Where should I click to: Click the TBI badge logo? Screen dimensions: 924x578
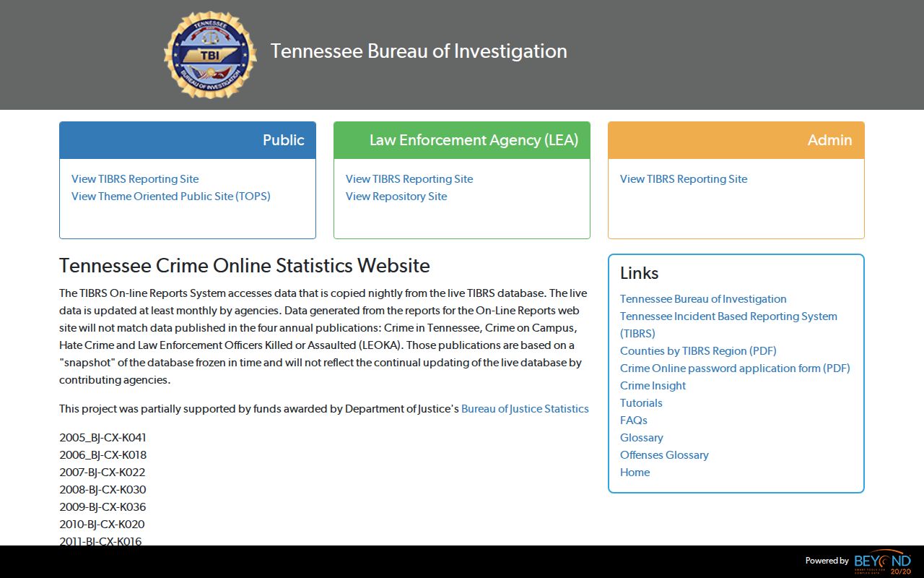pos(210,54)
